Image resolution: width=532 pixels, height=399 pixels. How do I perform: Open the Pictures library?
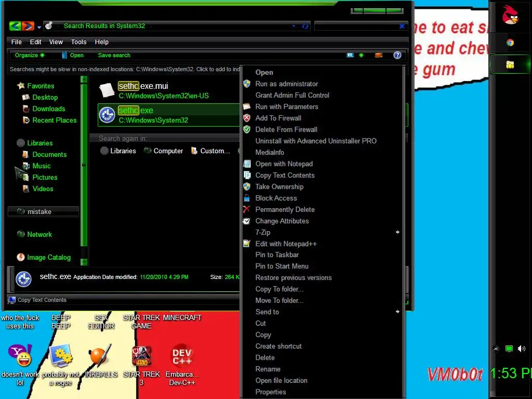pos(39,178)
